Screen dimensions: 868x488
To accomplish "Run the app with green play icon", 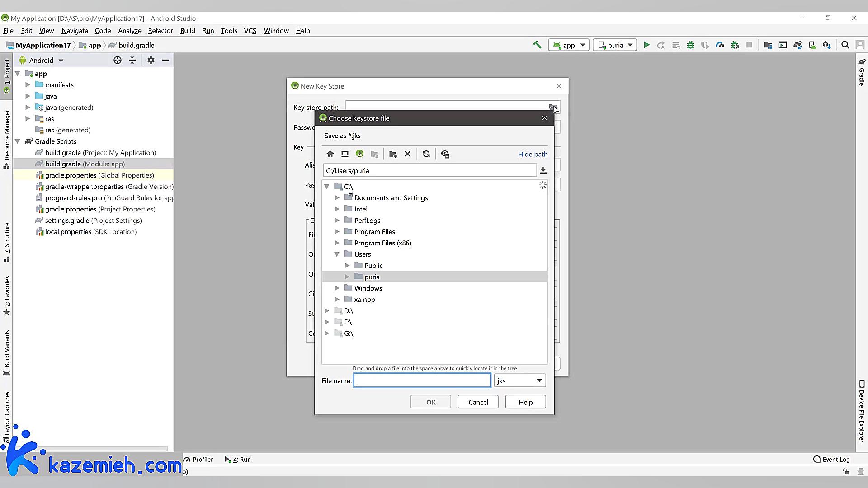I will click(x=646, y=45).
